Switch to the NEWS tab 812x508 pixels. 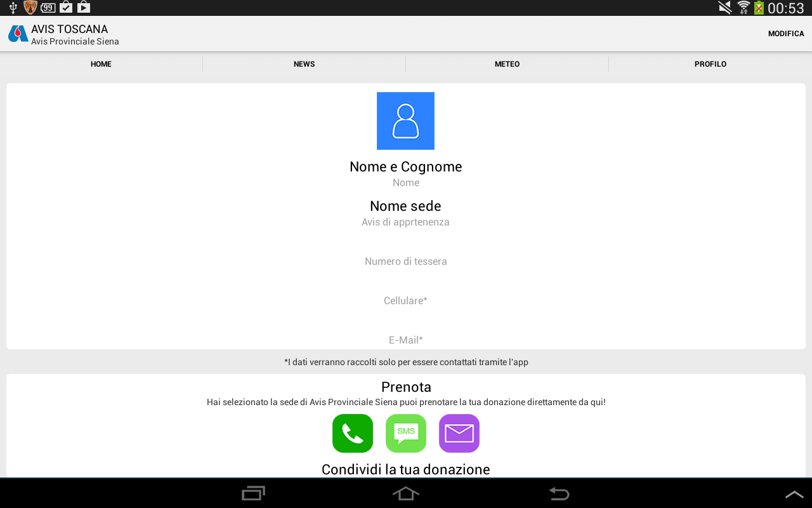304,64
